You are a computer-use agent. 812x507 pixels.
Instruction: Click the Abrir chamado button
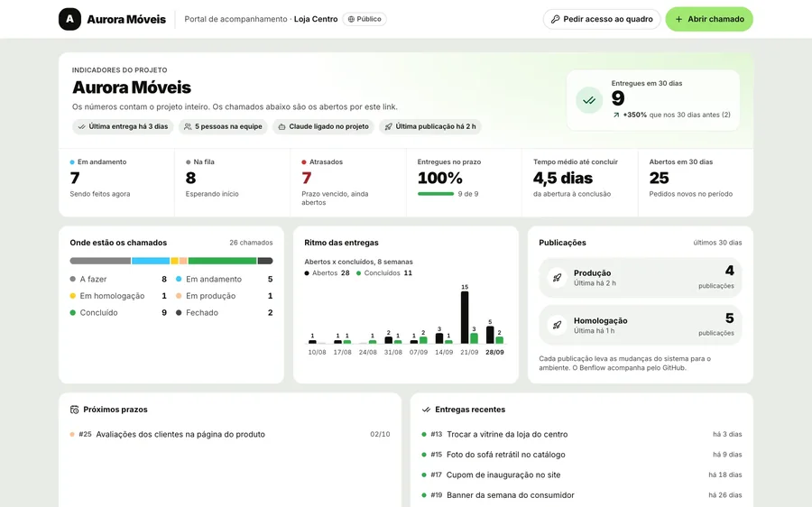(x=709, y=19)
